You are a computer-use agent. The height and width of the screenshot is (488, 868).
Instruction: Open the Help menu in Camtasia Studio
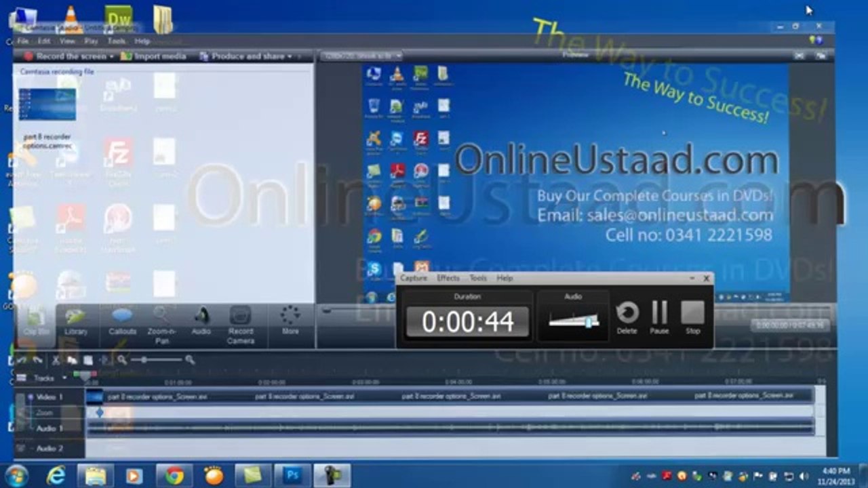pyautogui.click(x=142, y=41)
